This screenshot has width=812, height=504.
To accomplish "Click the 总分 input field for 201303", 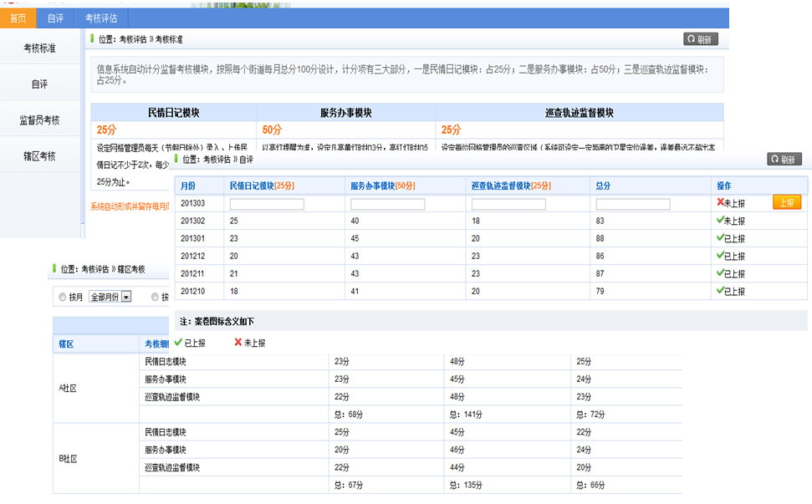I will [633, 204].
